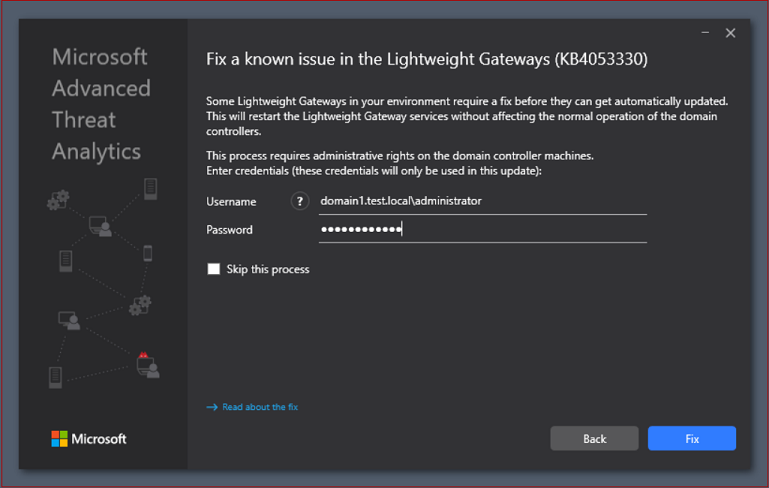This screenshot has width=769, height=488.
Task: Click the Username help question mark icon
Action: coord(300,201)
